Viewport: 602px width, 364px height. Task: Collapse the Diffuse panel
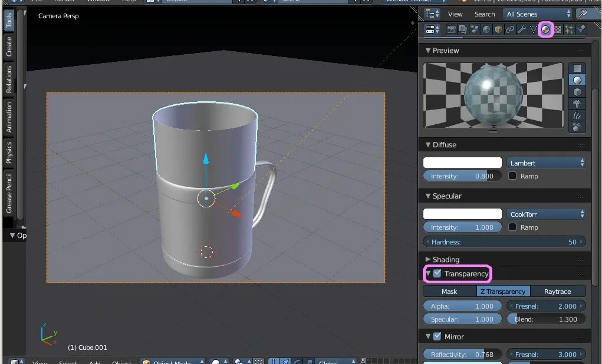427,145
